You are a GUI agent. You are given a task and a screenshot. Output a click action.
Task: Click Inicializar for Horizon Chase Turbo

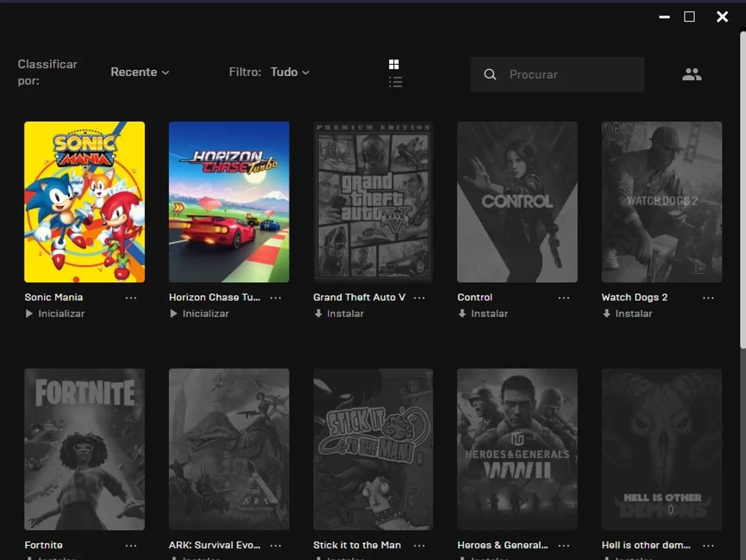(x=206, y=314)
